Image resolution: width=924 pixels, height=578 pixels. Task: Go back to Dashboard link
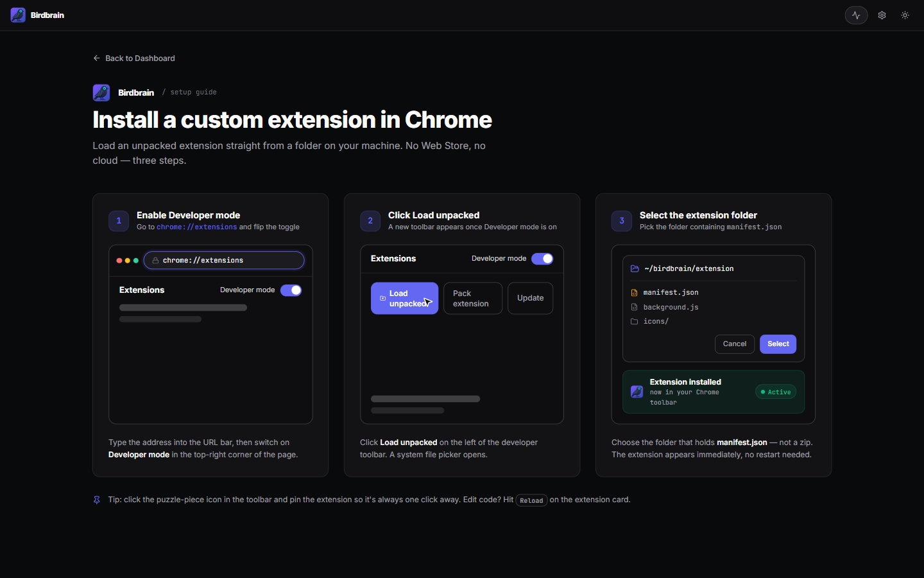pos(133,58)
